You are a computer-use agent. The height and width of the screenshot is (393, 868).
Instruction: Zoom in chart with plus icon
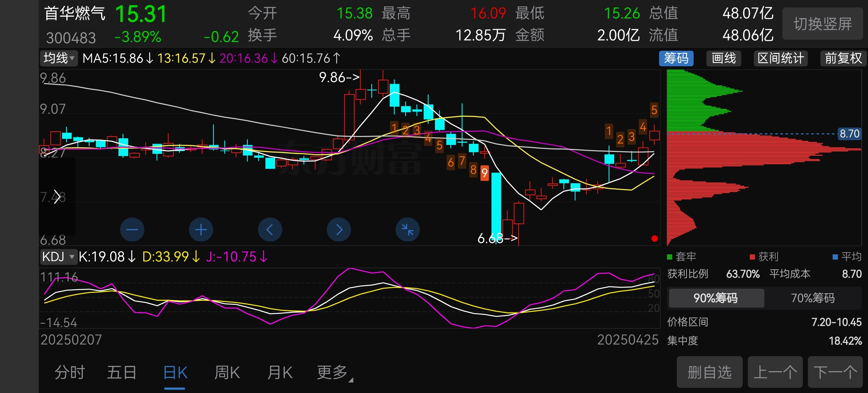(x=201, y=230)
